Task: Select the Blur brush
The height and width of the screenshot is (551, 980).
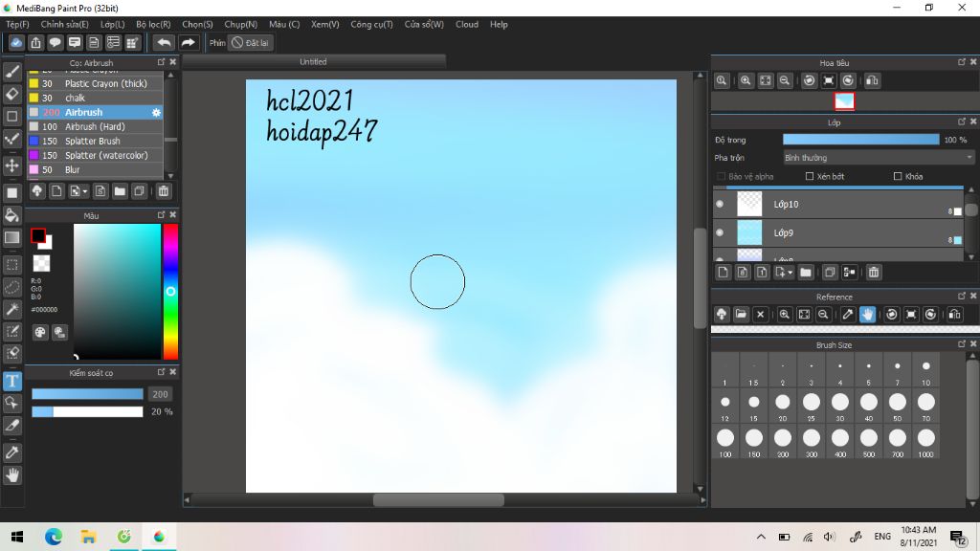Action: [x=96, y=170]
